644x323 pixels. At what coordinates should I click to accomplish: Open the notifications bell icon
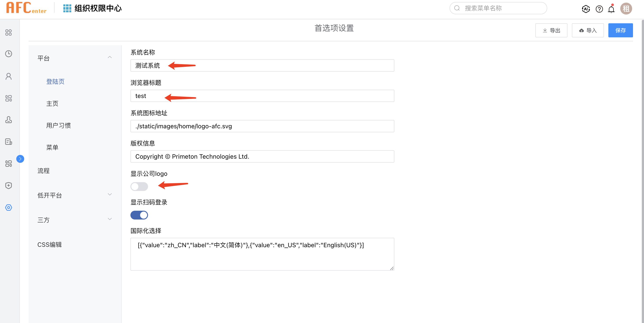pyautogui.click(x=611, y=9)
